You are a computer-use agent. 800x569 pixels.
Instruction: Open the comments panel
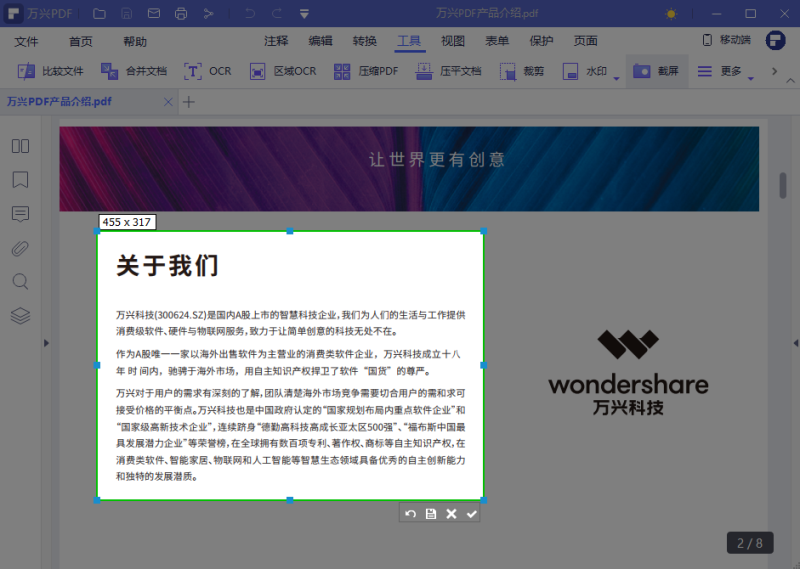[20, 214]
